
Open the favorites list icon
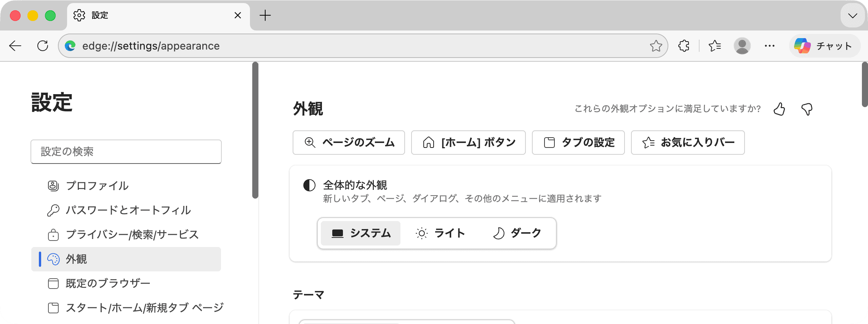pos(715,46)
